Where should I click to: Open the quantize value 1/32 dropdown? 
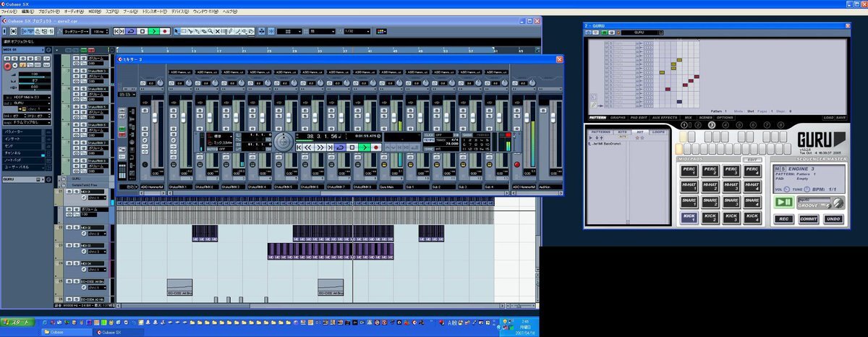click(x=357, y=31)
